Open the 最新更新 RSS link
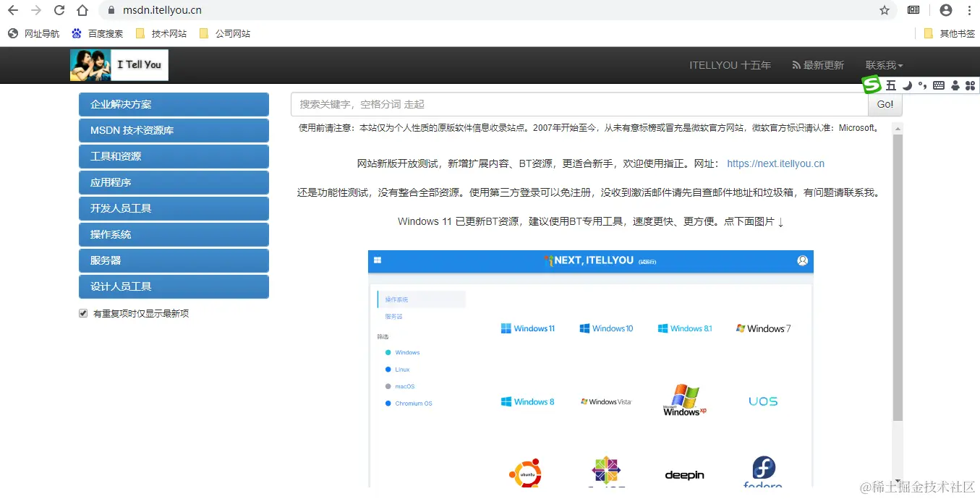The width and height of the screenshot is (980, 499). (x=818, y=65)
